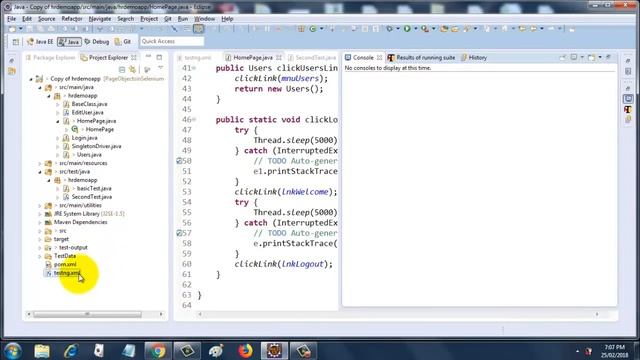Image resolution: width=640 pixels, height=360 pixels.
Task: Click the Open Perspective icon
Action: pos(16,42)
